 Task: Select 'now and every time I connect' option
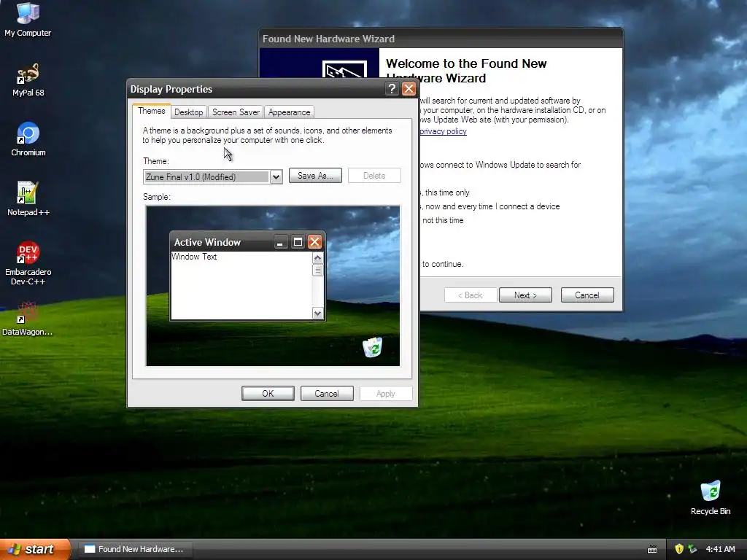pyautogui.click(x=491, y=206)
